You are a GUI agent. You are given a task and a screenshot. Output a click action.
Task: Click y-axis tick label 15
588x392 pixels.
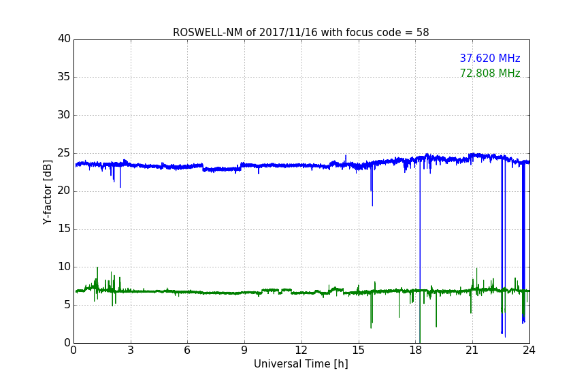64,229
